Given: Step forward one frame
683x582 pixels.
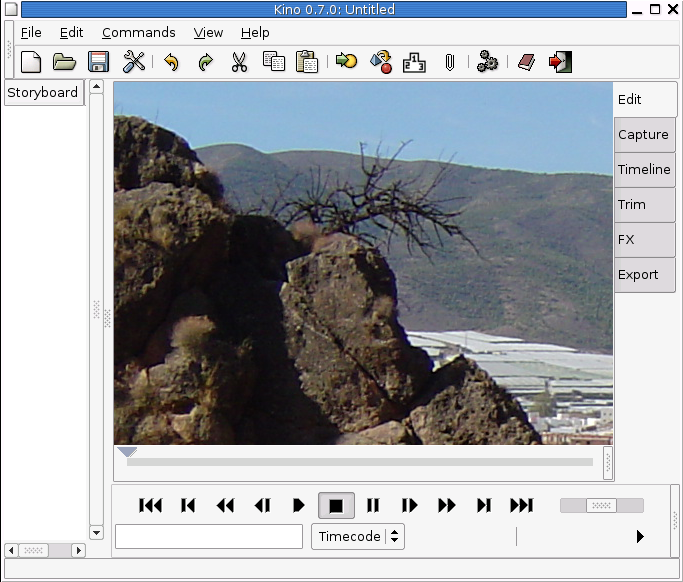Looking at the screenshot, I should pyautogui.click(x=409, y=506).
